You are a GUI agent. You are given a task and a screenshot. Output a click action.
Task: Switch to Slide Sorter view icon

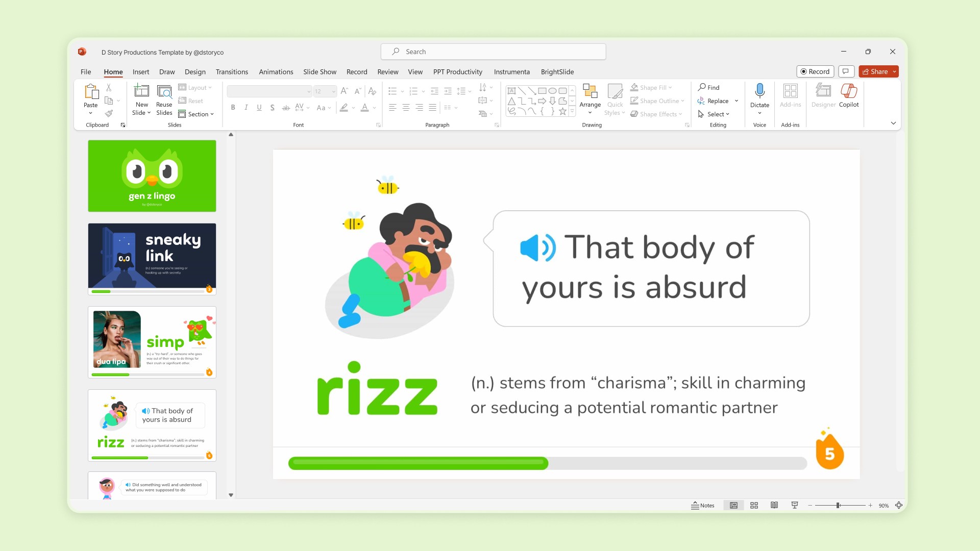754,505
